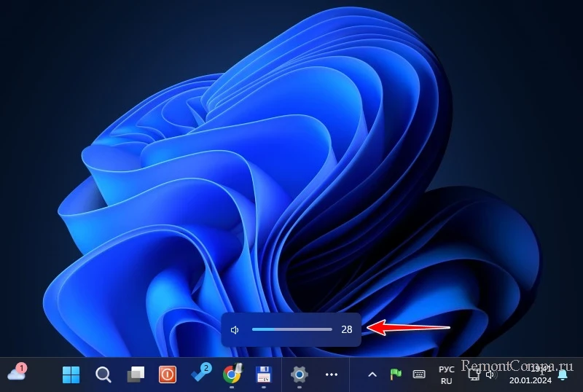Open the three-dots taskbar overflow

(x=332, y=375)
